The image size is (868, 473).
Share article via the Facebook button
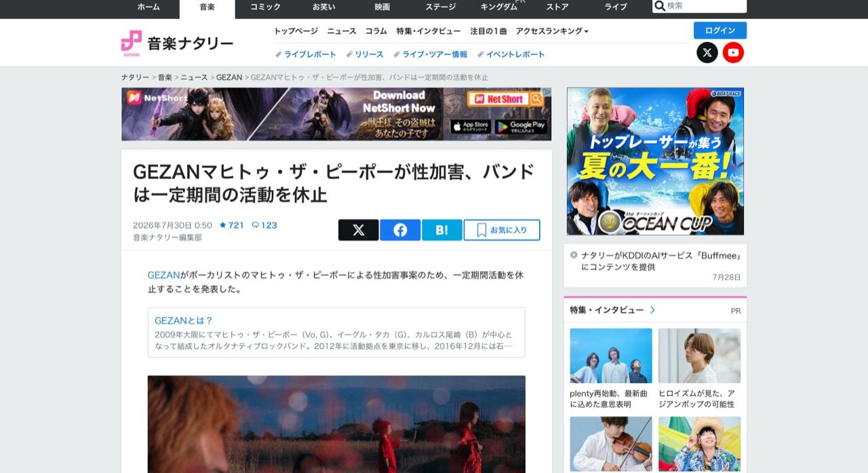[x=400, y=230]
